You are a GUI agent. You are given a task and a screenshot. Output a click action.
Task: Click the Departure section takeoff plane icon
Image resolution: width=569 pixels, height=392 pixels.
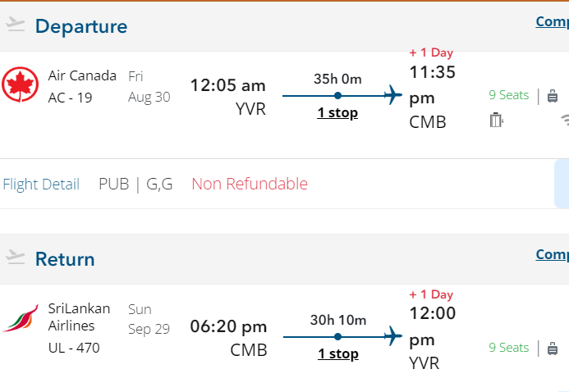click(x=16, y=25)
